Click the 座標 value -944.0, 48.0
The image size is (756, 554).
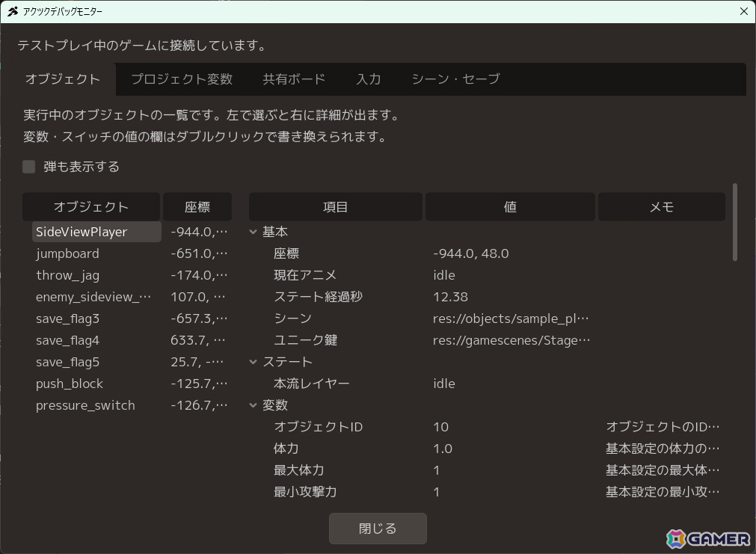pyautogui.click(x=471, y=253)
